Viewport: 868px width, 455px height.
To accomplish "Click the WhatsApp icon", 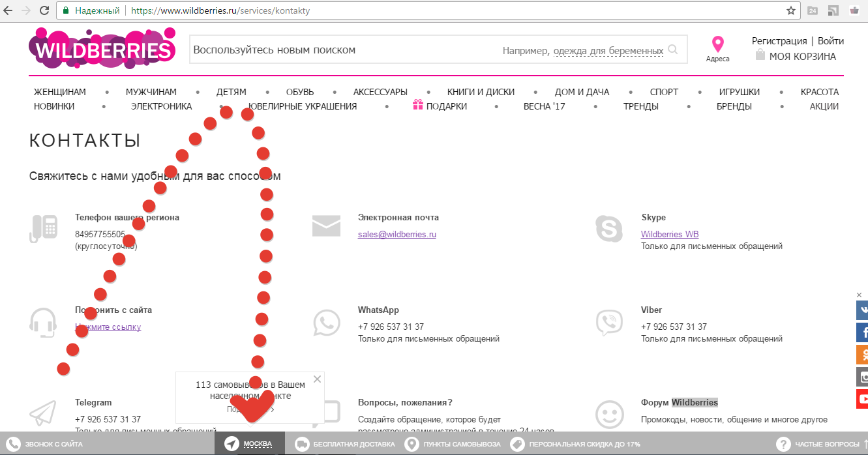I will pyautogui.click(x=326, y=322).
